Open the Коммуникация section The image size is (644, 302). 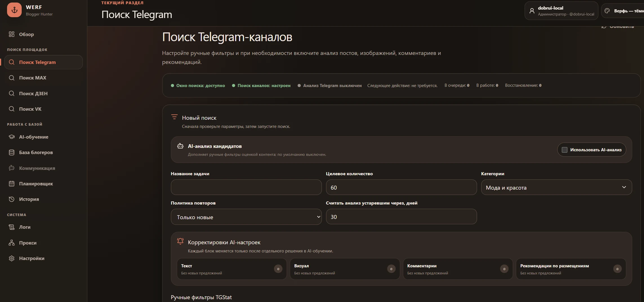click(x=43, y=168)
